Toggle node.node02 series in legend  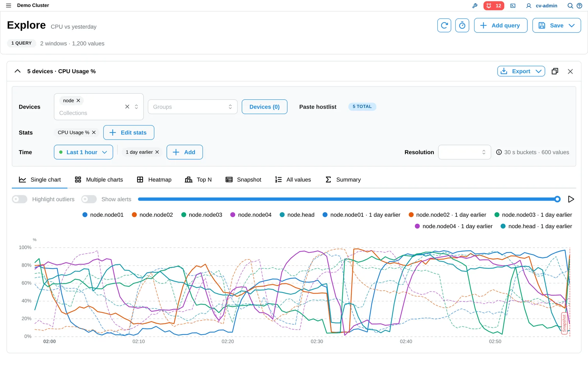(x=152, y=215)
